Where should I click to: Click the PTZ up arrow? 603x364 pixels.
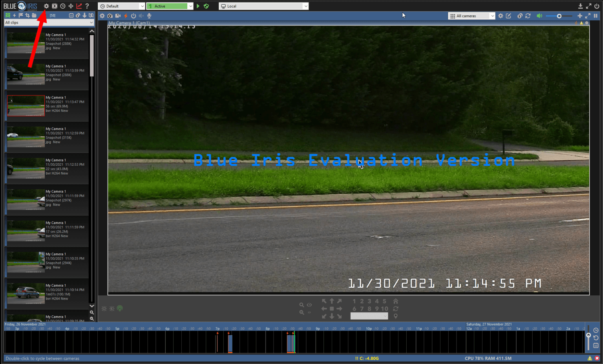332,301
